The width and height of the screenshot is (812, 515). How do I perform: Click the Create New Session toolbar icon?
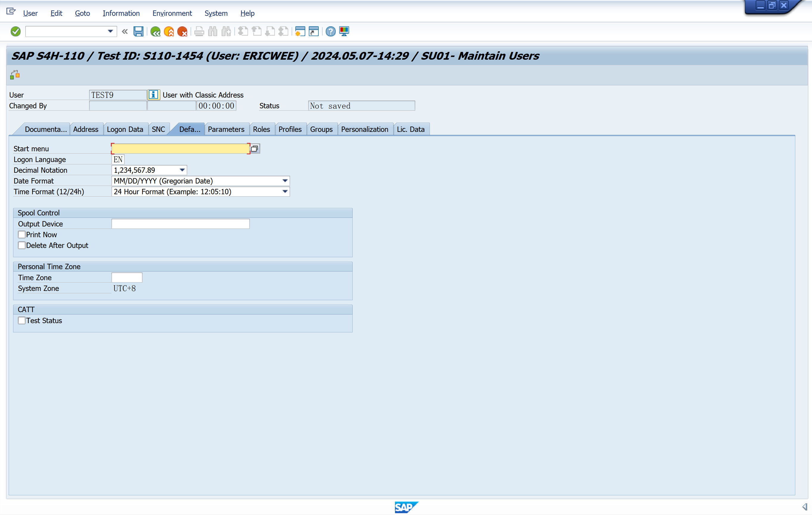coord(300,31)
